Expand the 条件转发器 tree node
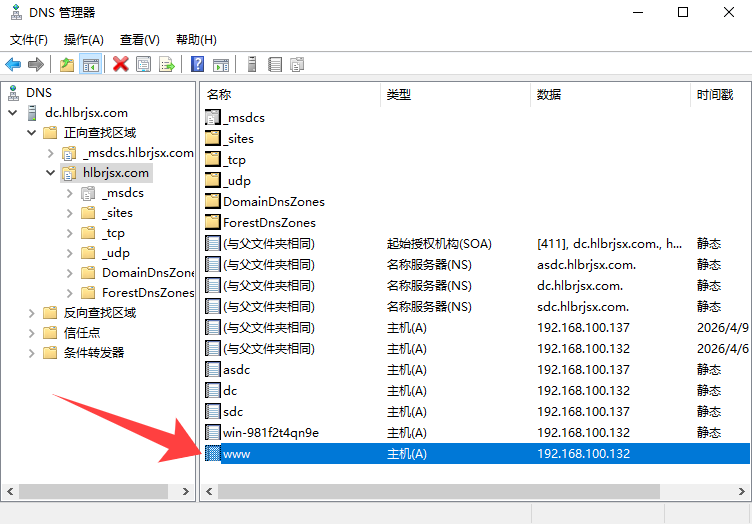The width and height of the screenshot is (752, 524). point(33,353)
